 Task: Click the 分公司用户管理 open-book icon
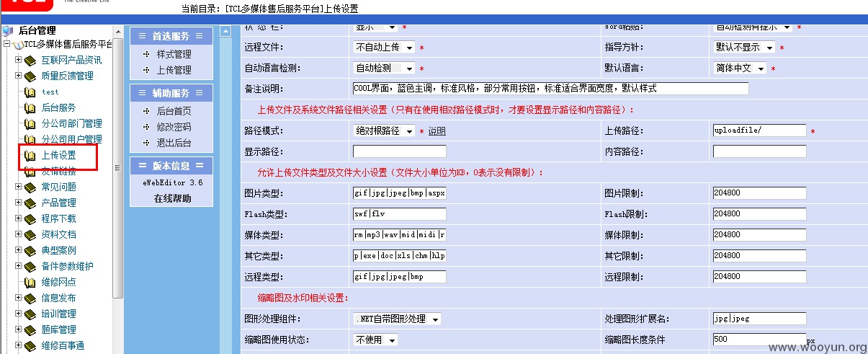point(30,140)
